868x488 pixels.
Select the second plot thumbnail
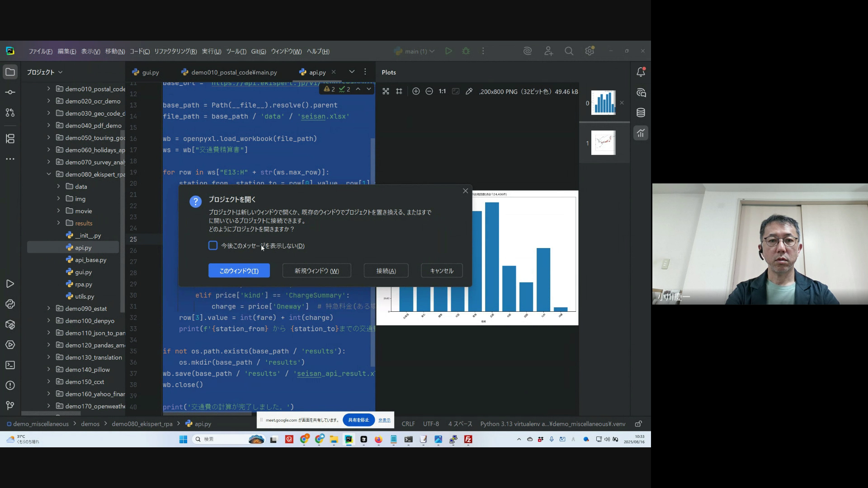click(x=603, y=143)
